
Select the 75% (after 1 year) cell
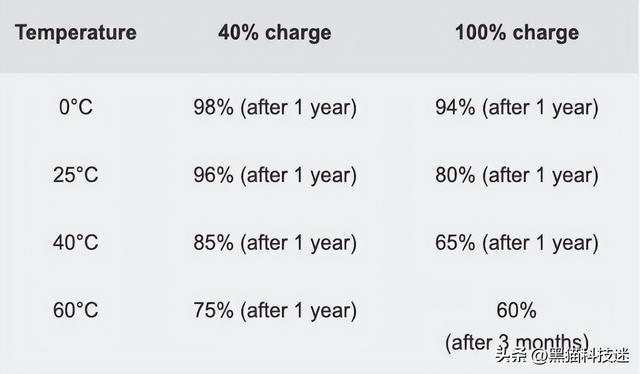[x=275, y=311]
